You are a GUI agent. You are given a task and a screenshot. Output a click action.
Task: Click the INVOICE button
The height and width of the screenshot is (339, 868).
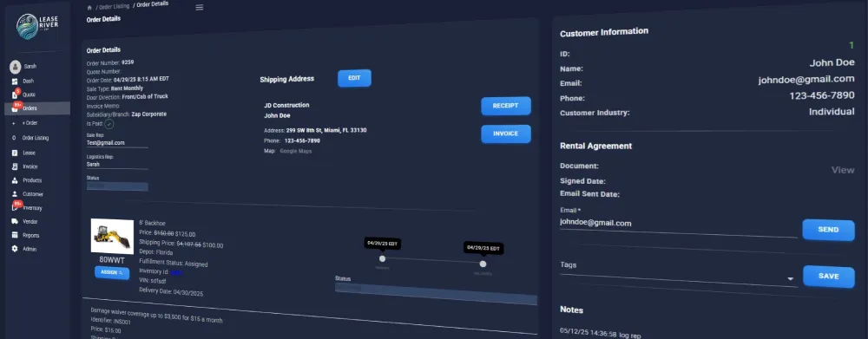[x=506, y=134]
